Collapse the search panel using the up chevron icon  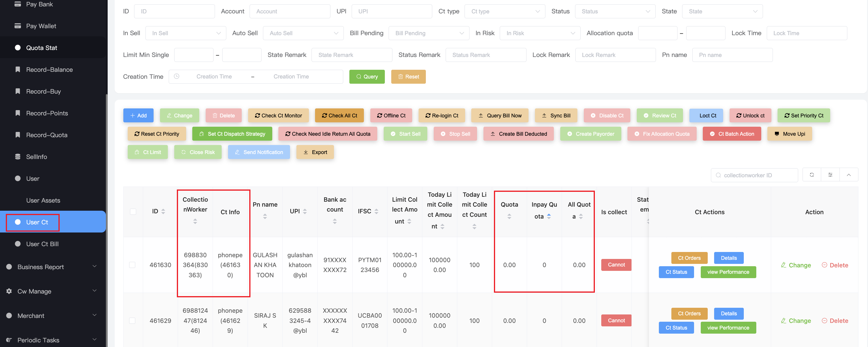[x=849, y=175]
